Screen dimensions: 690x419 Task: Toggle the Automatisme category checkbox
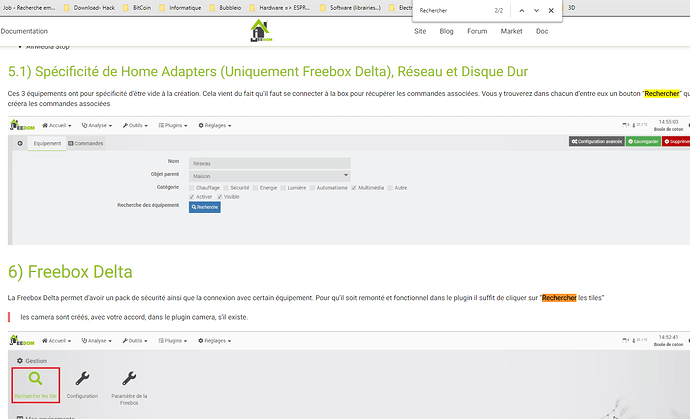coord(312,188)
